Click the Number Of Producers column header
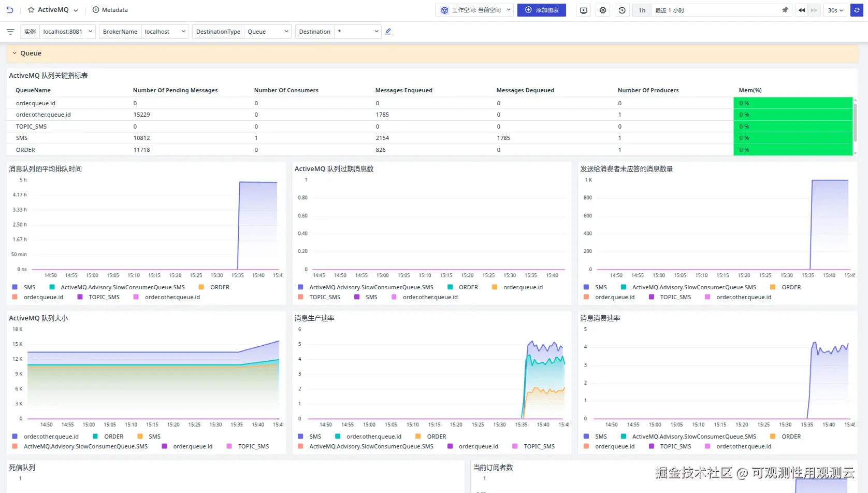 click(x=648, y=90)
